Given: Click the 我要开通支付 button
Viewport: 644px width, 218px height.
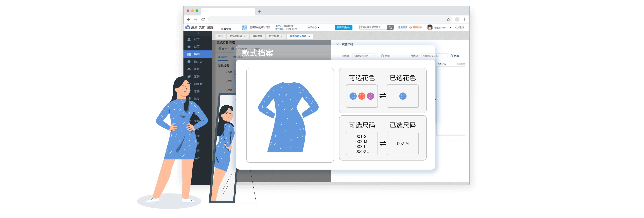Looking at the screenshot, I should 343,27.
